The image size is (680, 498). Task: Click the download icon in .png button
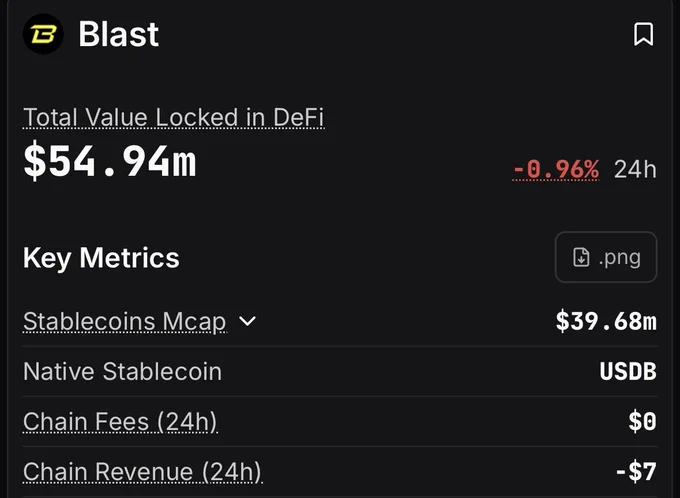click(x=581, y=257)
